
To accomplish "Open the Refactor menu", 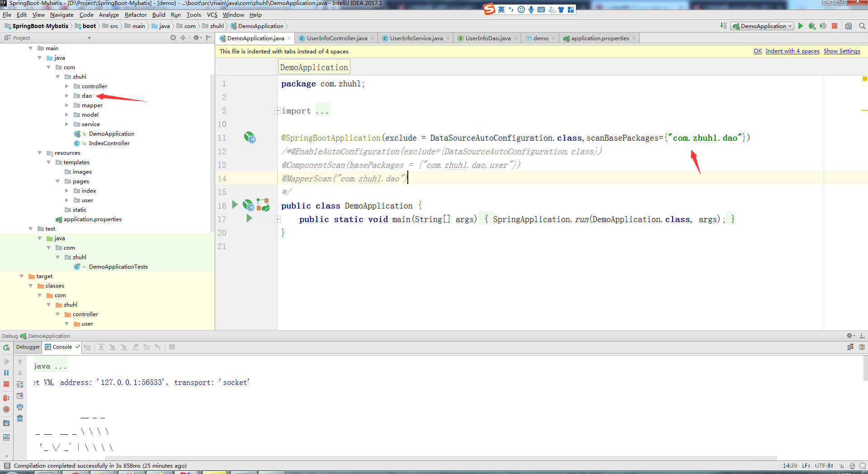I will (136, 15).
